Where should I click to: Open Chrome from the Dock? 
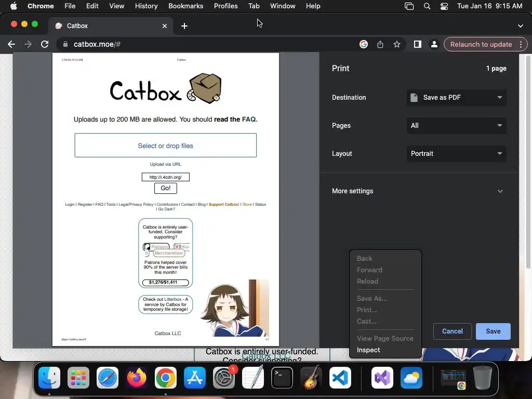(x=166, y=378)
